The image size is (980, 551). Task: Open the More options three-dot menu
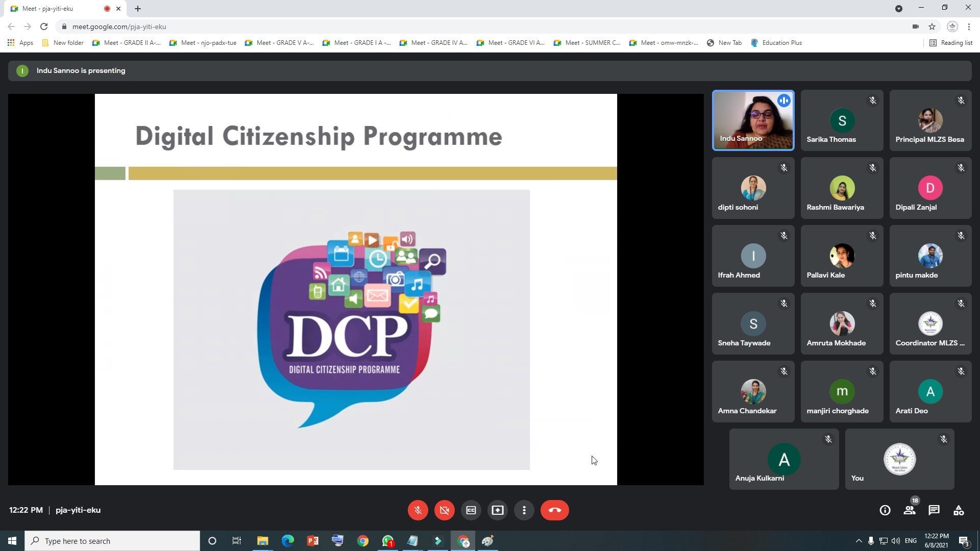524,510
